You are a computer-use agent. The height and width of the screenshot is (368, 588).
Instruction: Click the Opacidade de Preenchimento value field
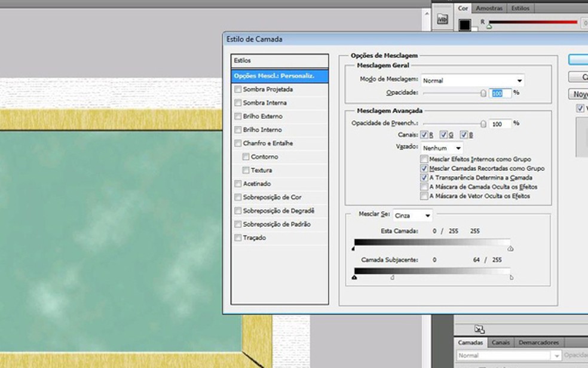[x=500, y=124]
